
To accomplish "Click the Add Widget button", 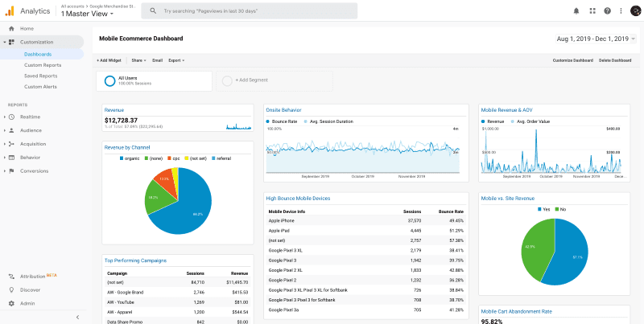I will [x=109, y=60].
